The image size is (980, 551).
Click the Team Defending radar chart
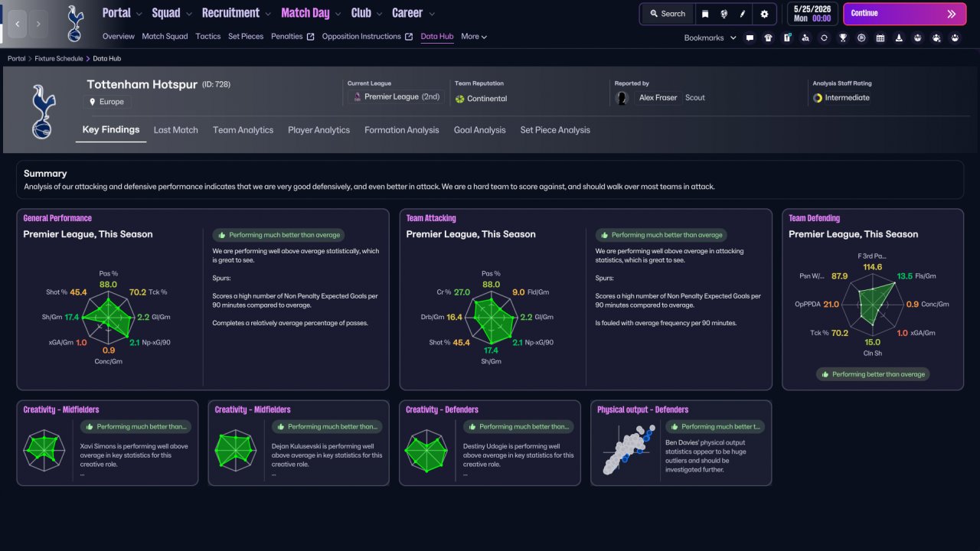873,303
